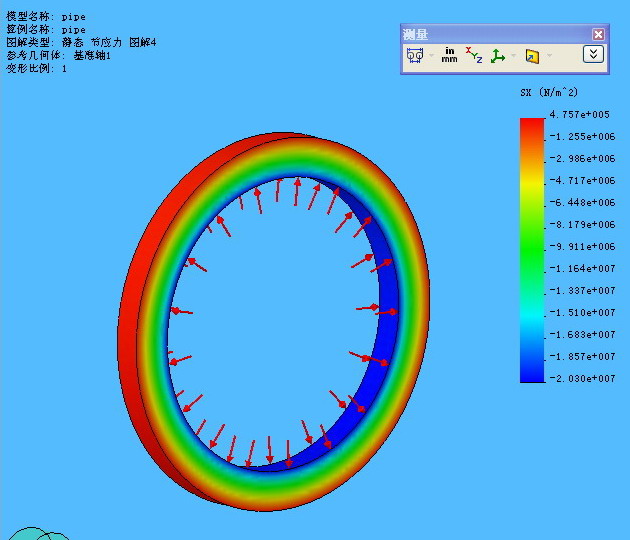Viewport: 630px width, 540px height.
Task: Click legend value -1.683e+007
Action: [x=582, y=334]
